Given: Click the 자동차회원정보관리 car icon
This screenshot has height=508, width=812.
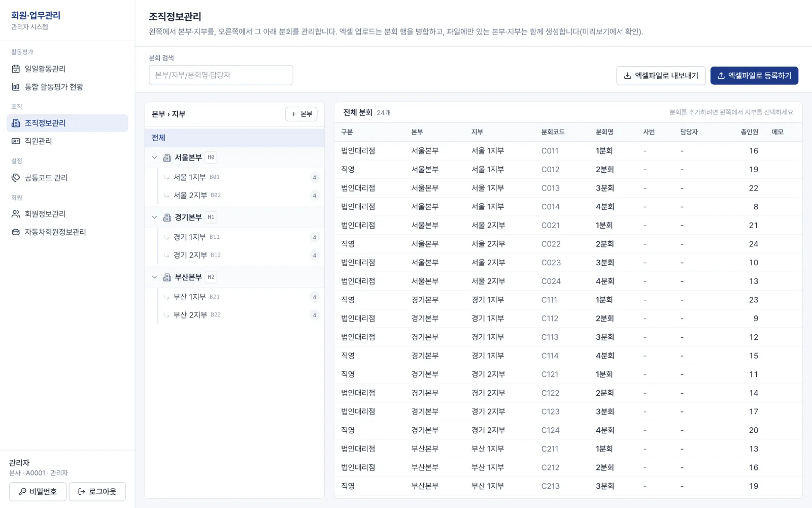Looking at the screenshot, I should [x=16, y=232].
